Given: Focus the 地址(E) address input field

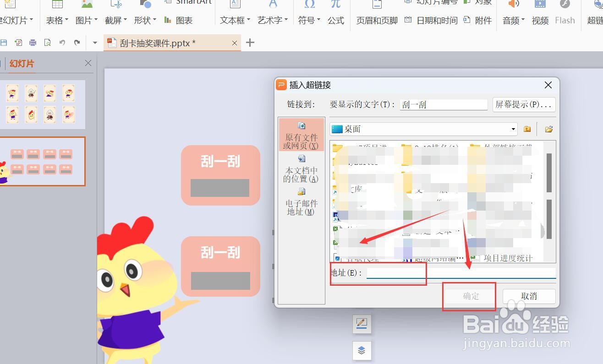Looking at the screenshot, I should (x=461, y=273).
